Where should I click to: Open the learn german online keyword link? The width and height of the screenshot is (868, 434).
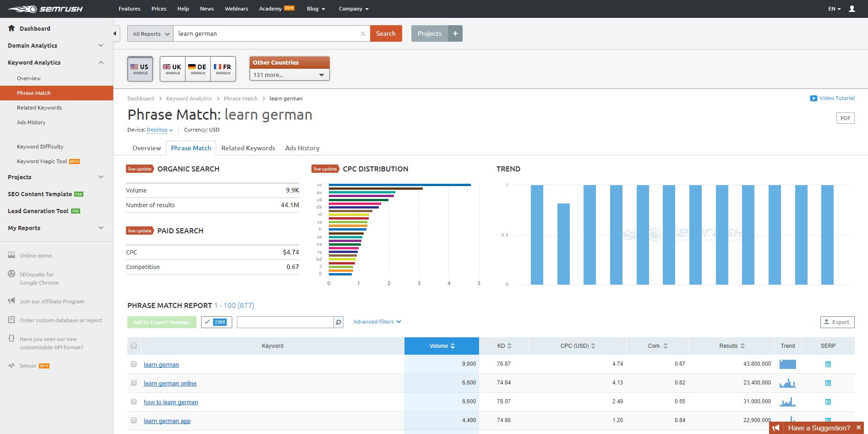pyautogui.click(x=170, y=383)
